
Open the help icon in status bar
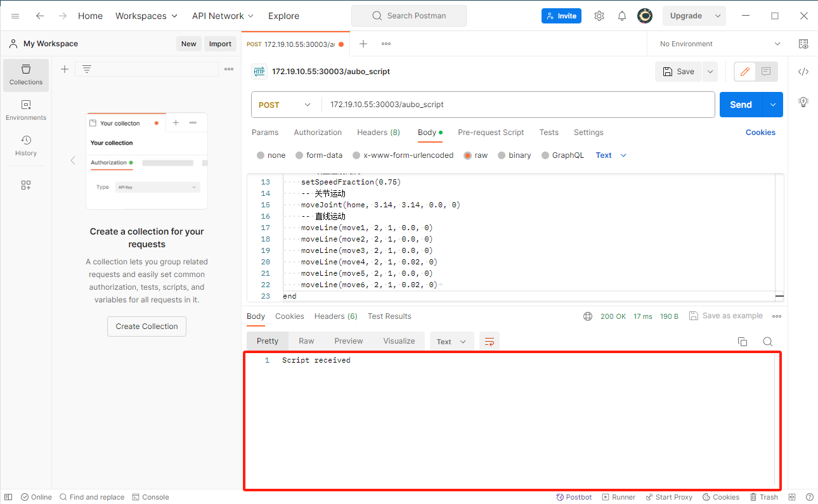pos(810,497)
